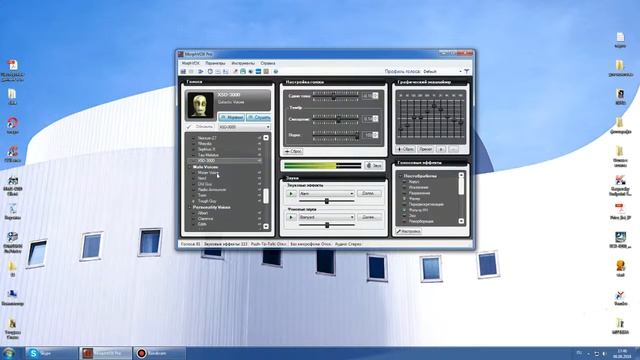
Task: Open the XSD-3000 voice alias dropdown
Action: 244,127
